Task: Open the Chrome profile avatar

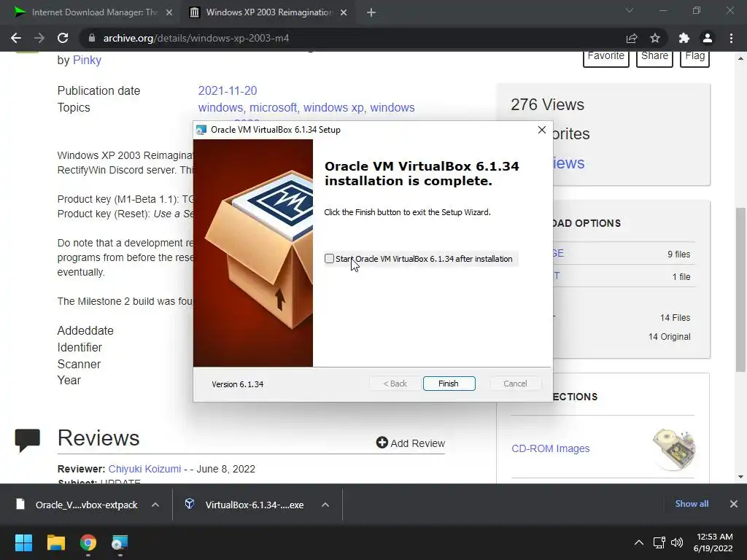Action: (x=708, y=38)
